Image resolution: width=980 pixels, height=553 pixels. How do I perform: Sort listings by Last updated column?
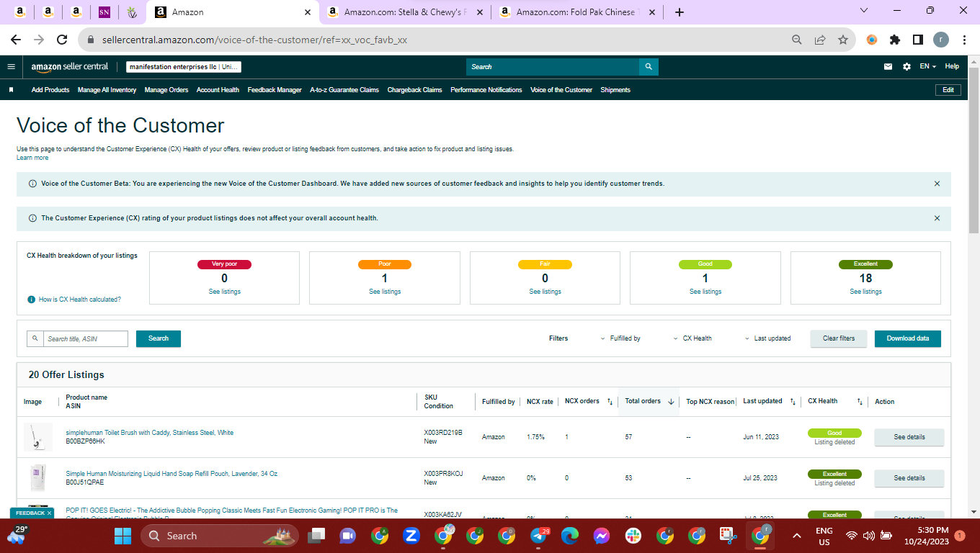(x=793, y=402)
